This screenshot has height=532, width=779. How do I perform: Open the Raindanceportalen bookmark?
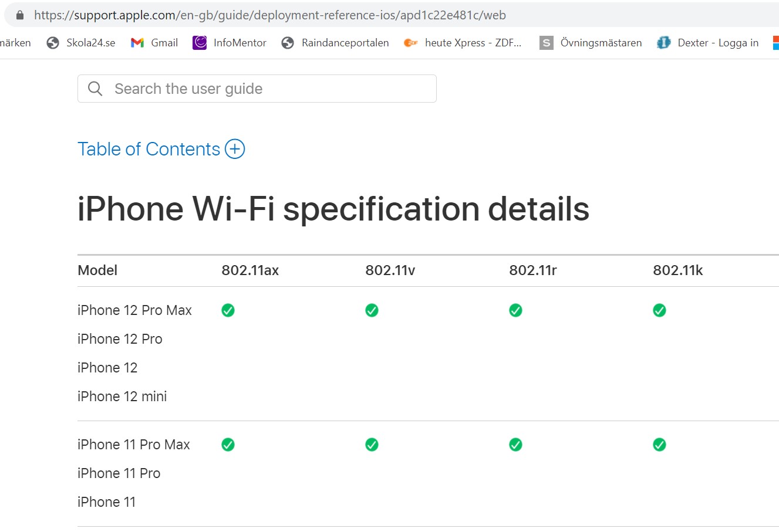point(335,43)
